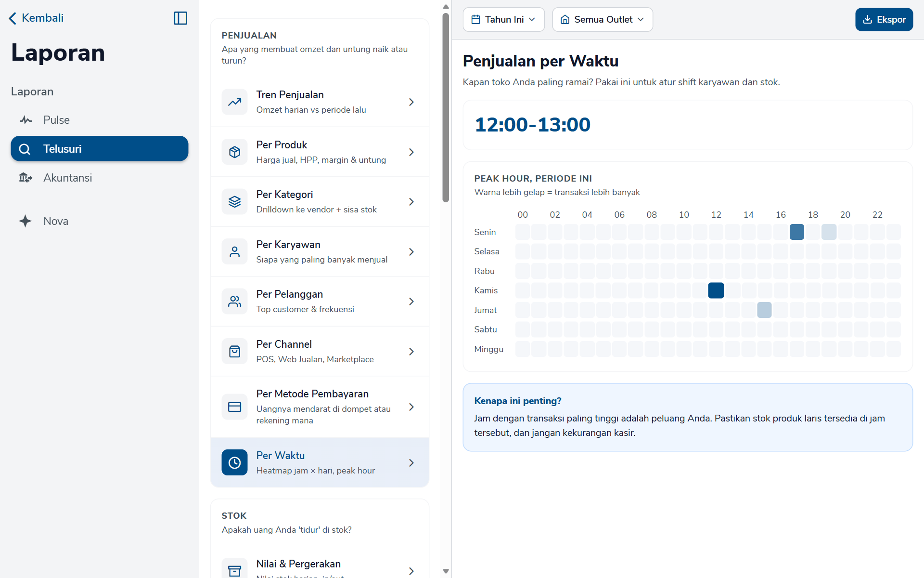The image size is (924, 578).
Task: Click the blue Senin 17:00 heatmap cell
Action: point(797,232)
